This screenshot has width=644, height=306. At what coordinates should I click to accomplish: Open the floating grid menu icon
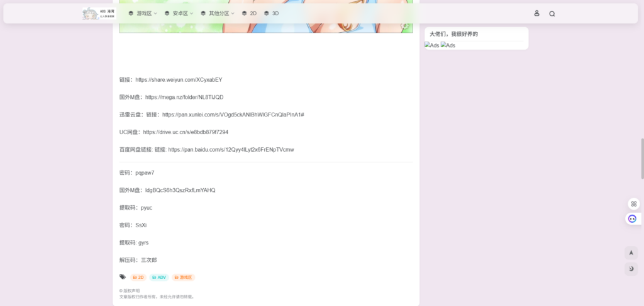point(633,204)
